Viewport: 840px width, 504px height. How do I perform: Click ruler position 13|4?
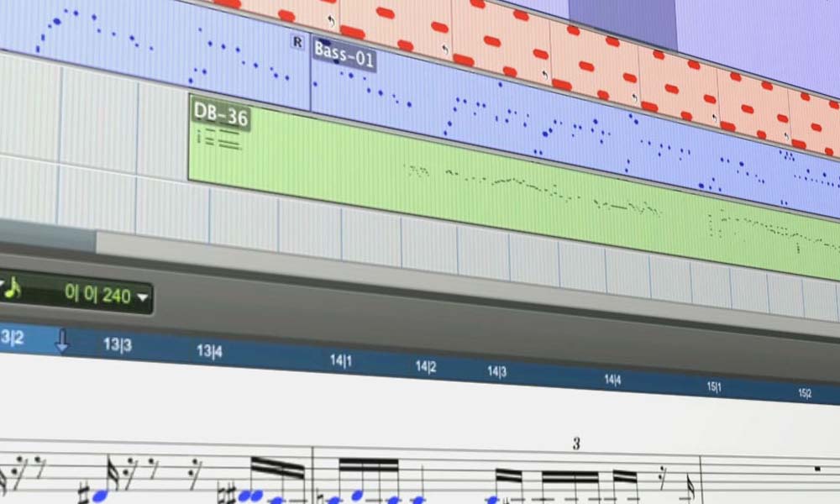209,351
